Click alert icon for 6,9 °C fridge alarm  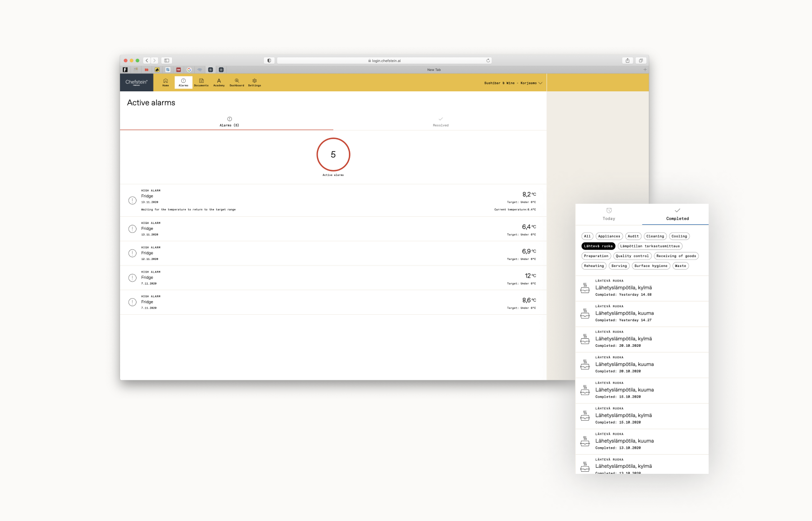coord(132,253)
